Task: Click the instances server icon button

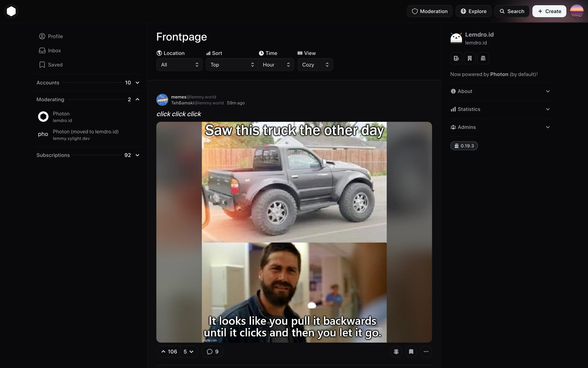Action: pos(483,58)
